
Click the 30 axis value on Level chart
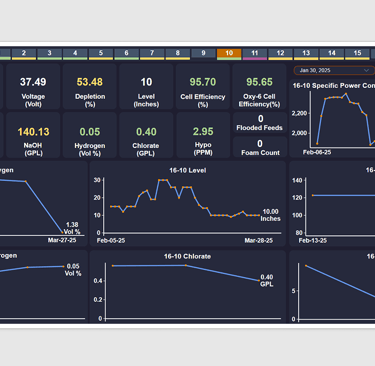97,180
